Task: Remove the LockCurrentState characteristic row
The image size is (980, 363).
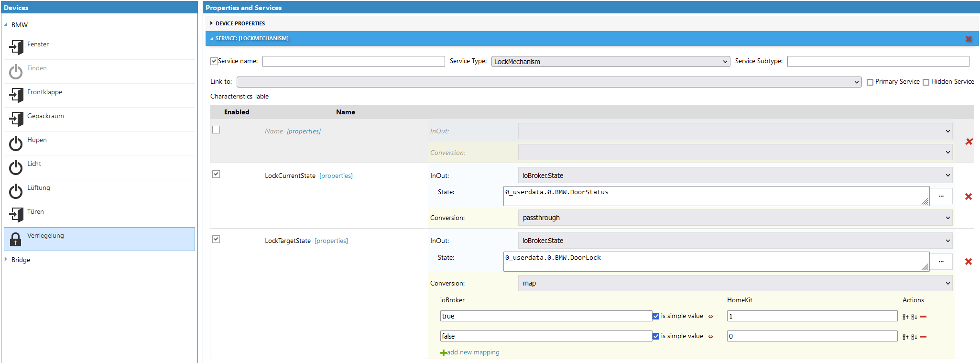Action: (x=969, y=197)
